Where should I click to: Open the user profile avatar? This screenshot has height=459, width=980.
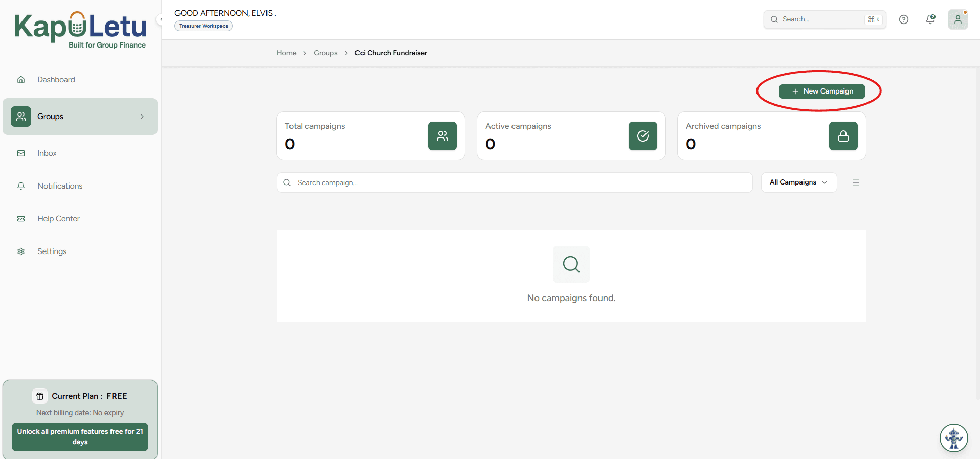point(957,19)
